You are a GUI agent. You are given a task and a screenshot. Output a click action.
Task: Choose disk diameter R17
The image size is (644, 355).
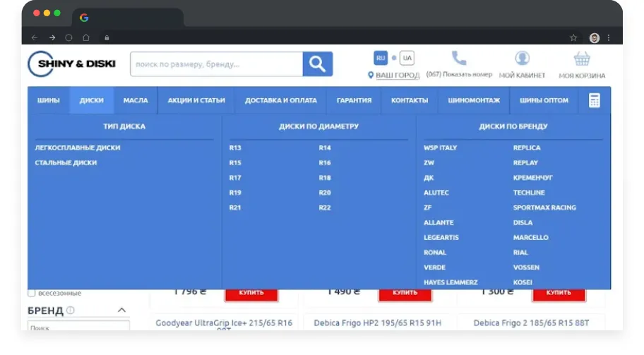[235, 178]
